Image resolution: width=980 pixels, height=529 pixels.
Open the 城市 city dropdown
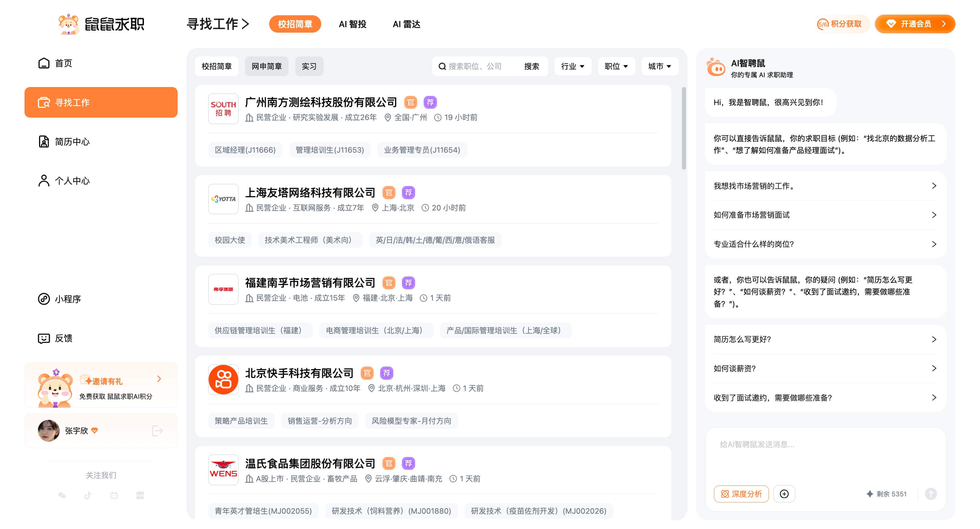point(660,66)
